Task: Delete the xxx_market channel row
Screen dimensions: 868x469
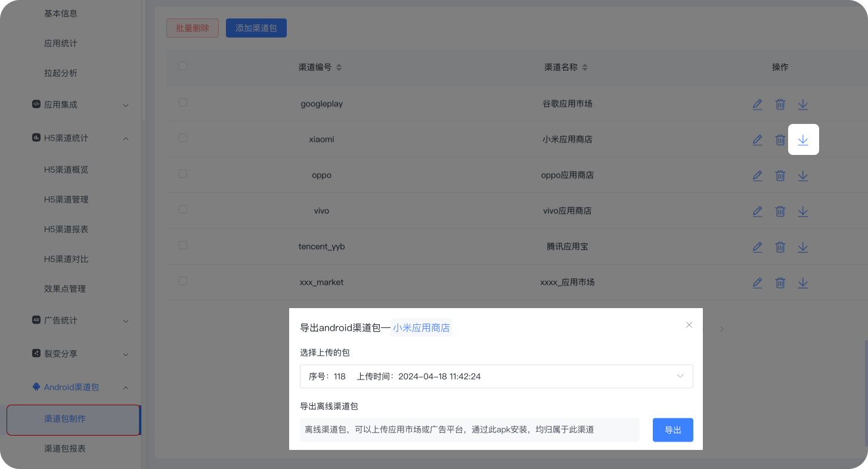Action: tap(780, 282)
